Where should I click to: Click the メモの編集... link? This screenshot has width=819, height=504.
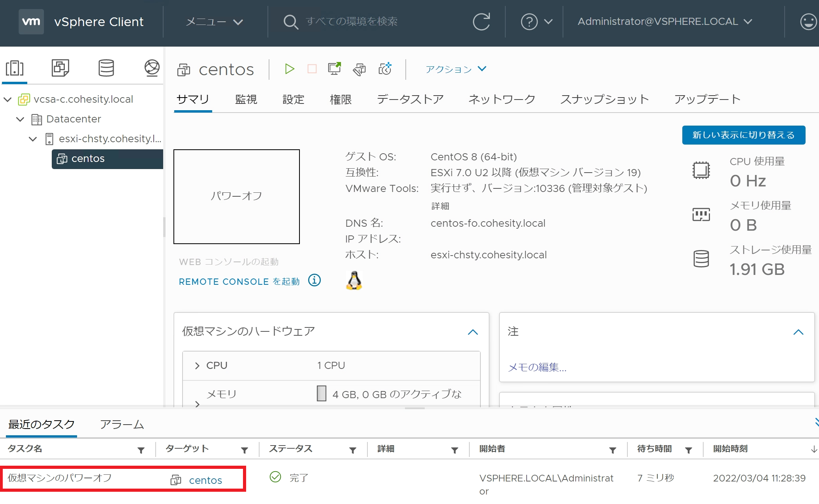(537, 367)
